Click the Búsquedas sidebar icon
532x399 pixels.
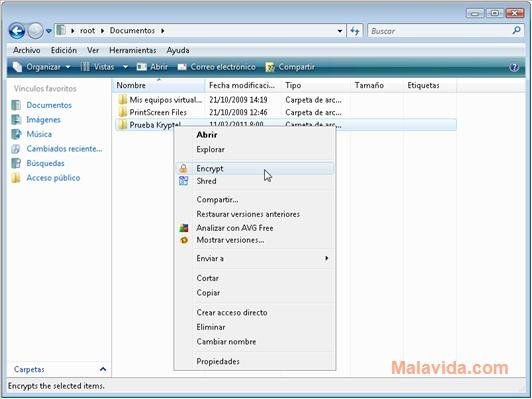[16, 164]
